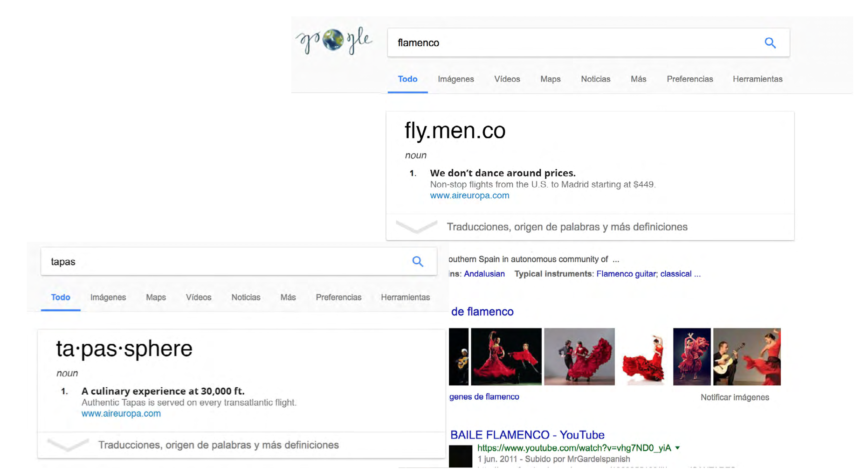Open Vídeos tab in tapas search
The width and height of the screenshot is (868, 474).
(199, 297)
